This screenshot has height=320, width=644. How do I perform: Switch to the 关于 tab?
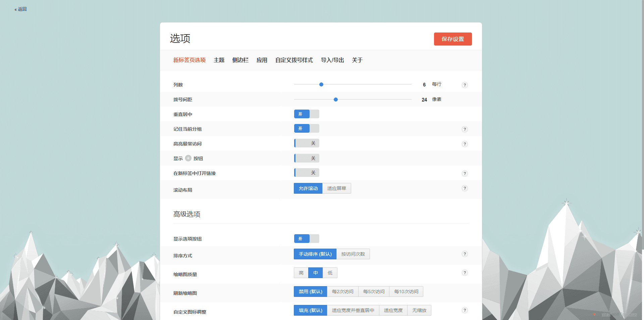tap(357, 60)
